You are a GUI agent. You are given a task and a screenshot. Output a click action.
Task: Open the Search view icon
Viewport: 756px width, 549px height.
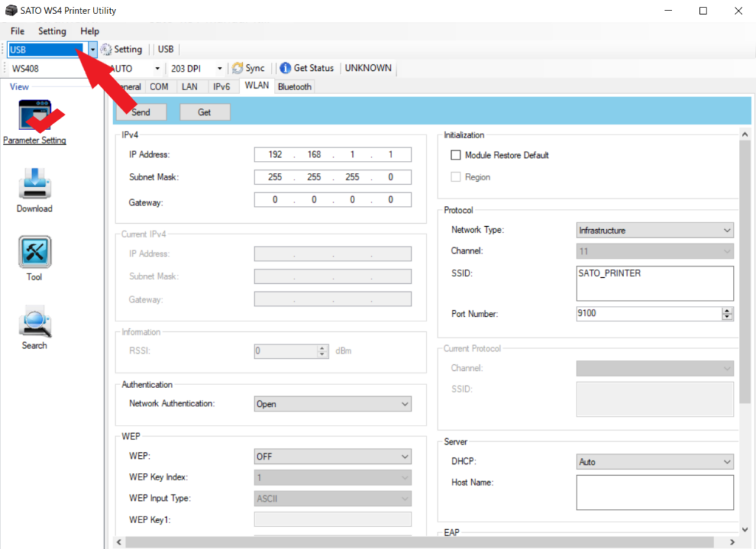pyautogui.click(x=35, y=321)
